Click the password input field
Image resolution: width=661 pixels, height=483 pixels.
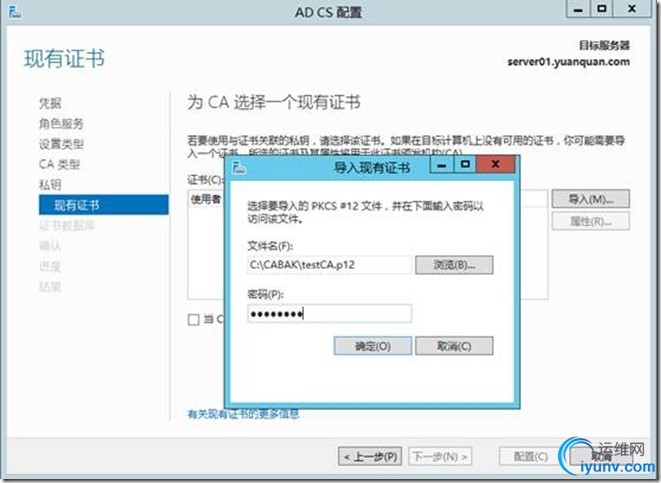[x=329, y=314]
